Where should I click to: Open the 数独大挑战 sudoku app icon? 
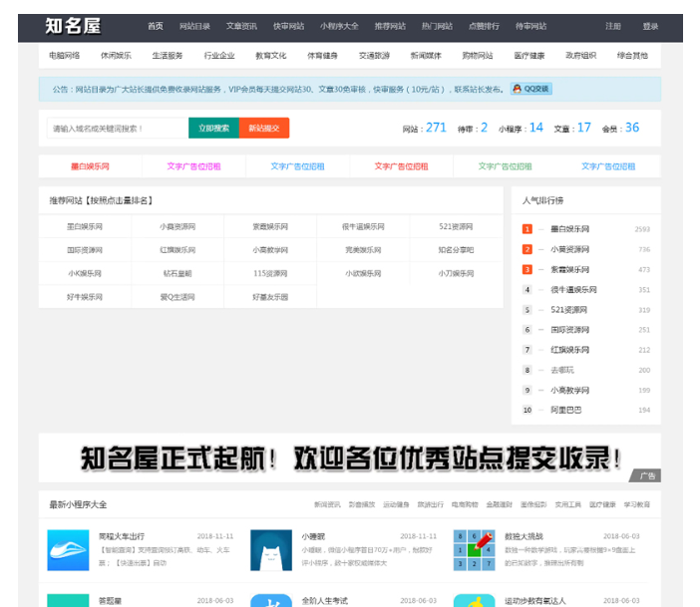point(474,550)
